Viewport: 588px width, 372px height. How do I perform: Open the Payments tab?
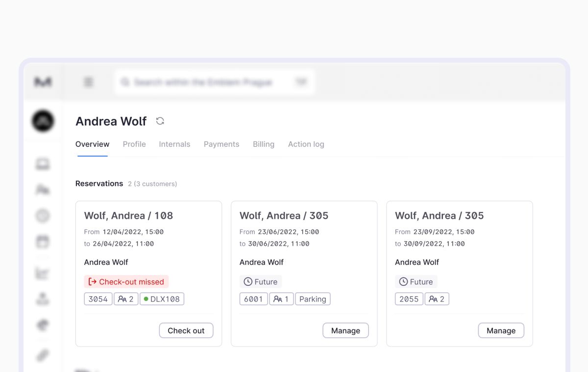[221, 144]
